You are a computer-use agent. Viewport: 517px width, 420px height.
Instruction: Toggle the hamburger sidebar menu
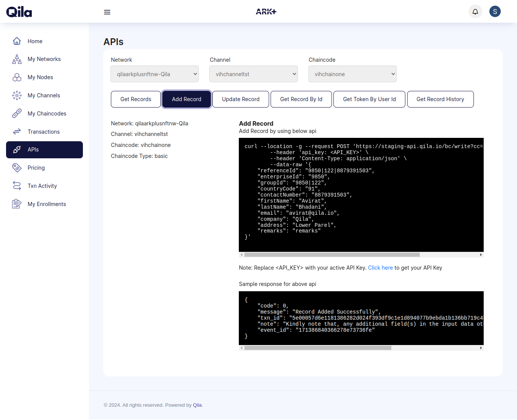(107, 12)
